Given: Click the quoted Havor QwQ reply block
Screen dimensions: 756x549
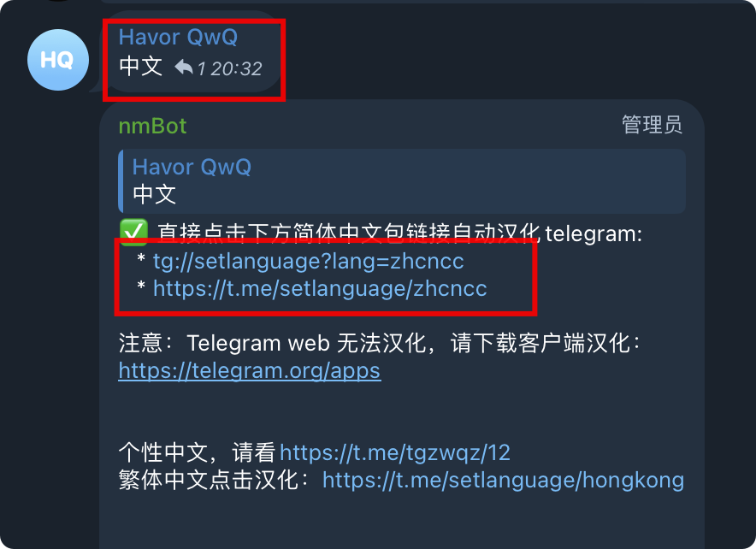Looking at the screenshot, I should 402,181.
